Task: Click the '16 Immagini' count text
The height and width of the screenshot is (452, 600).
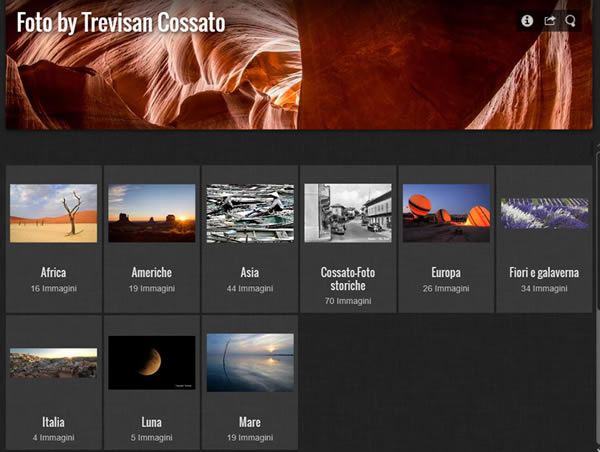Action: pos(54,289)
